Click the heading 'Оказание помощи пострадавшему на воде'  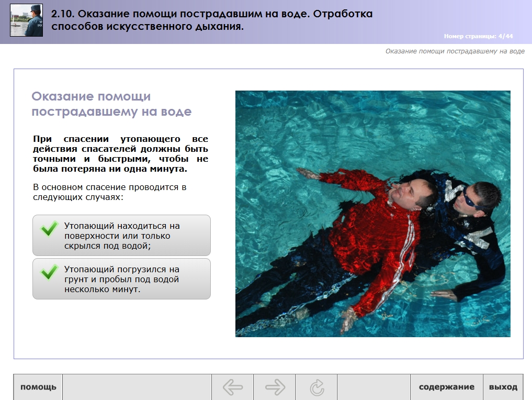[x=111, y=104]
